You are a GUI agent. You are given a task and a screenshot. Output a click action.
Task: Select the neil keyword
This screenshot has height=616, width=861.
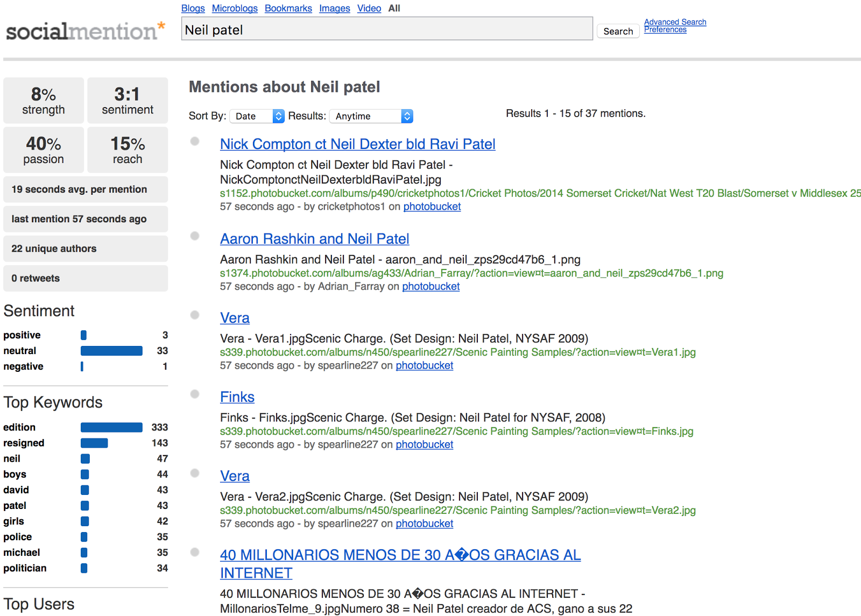12,459
